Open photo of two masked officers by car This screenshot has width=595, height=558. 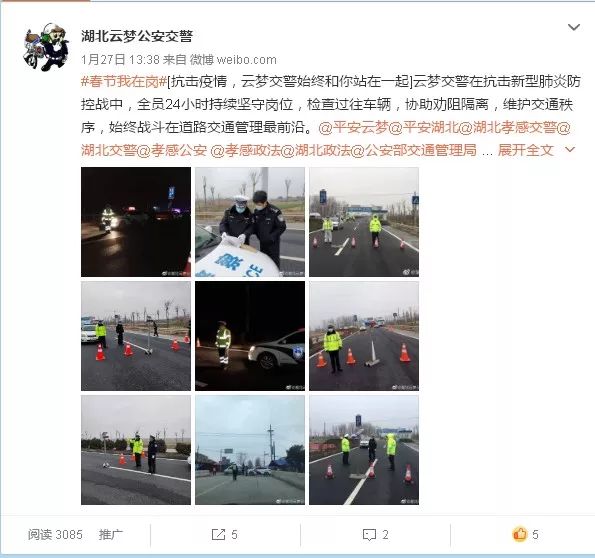point(250,222)
